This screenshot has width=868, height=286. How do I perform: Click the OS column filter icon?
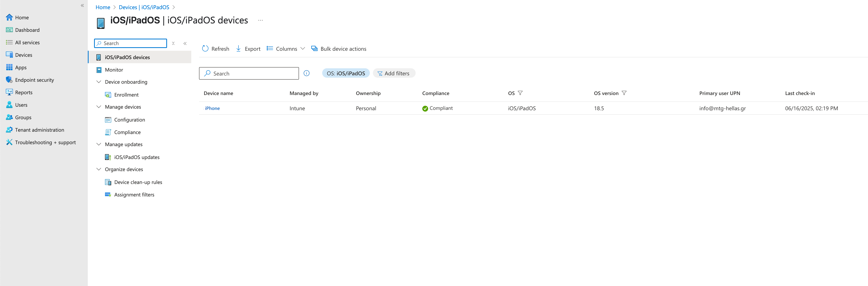520,93
